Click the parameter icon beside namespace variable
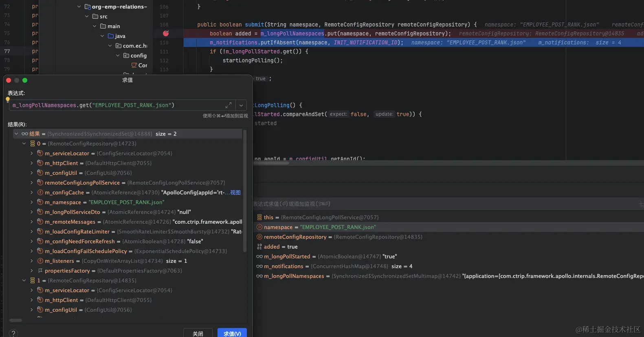This screenshot has height=337, width=644. (x=259, y=227)
